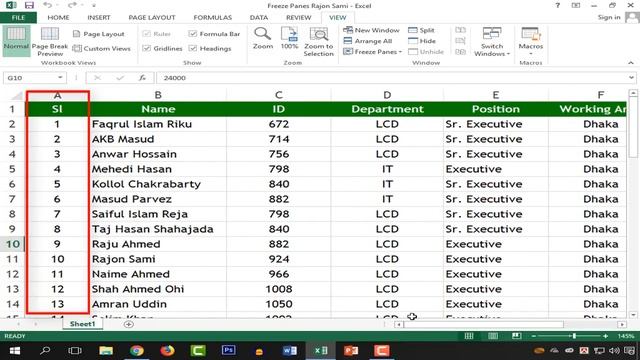Select column B header
This screenshot has height=360, width=640.
click(x=158, y=95)
